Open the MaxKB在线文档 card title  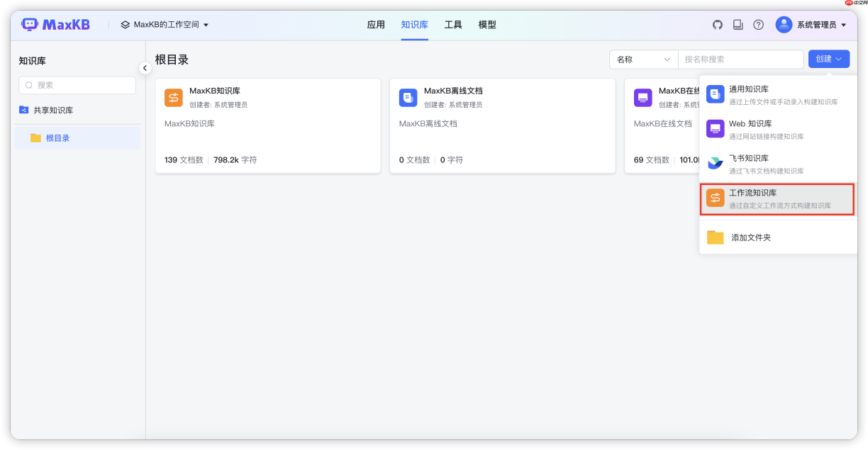[x=679, y=91]
